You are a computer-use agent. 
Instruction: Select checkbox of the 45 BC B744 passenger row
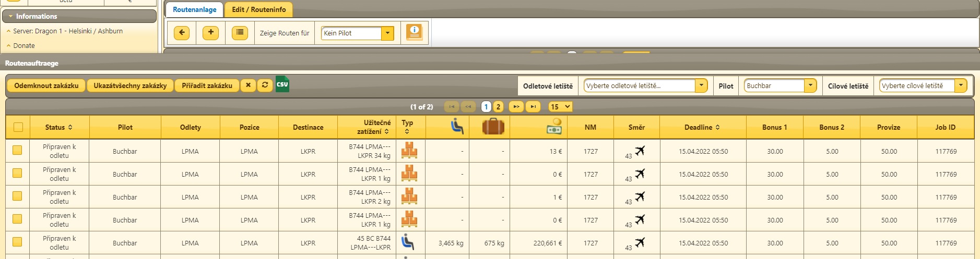click(x=18, y=242)
